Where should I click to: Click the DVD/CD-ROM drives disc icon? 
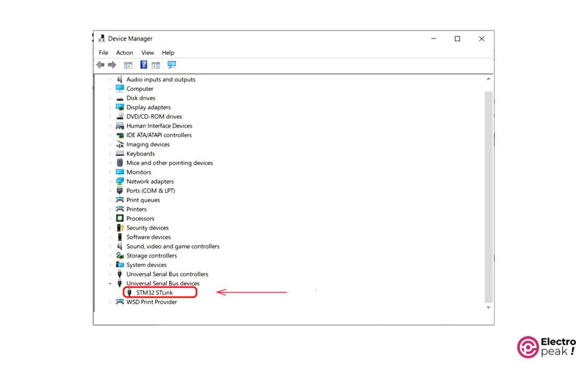pyautogui.click(x=120, y=117)
